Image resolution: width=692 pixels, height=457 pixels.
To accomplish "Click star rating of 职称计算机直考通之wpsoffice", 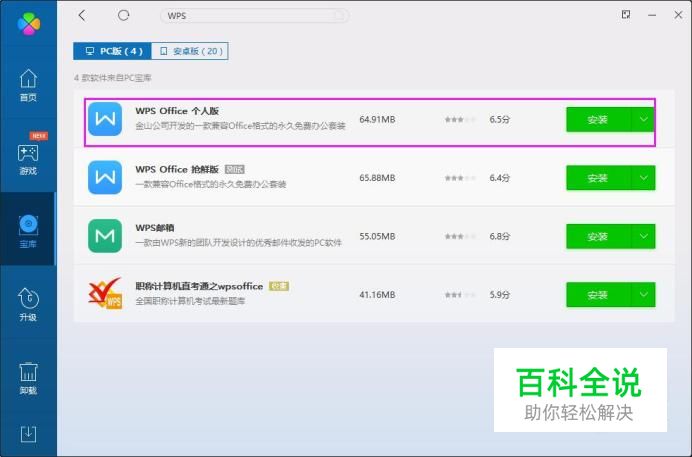I will (460, 295).
